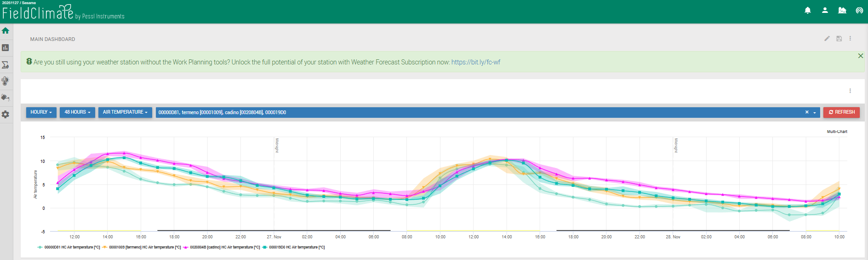The image size is (868, 260).
Task: Open station list broadcast icon
Action: click(x=859, y=11)
